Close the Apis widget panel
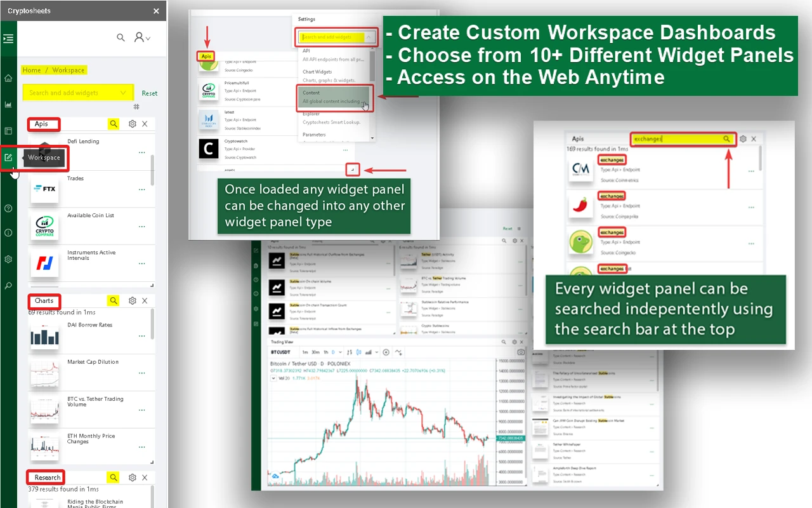Screen dimensions: 812x508 click(x=145, y=124)
